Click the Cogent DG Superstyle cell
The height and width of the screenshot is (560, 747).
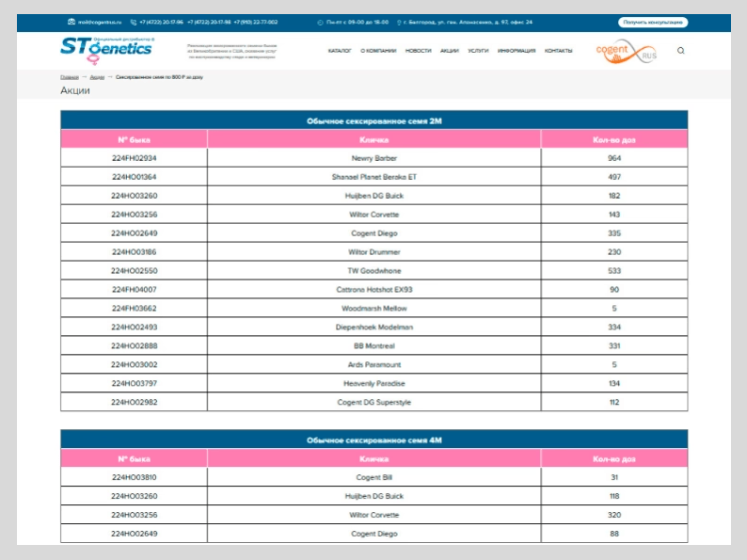pyautogui.click(x=374, y=402)
